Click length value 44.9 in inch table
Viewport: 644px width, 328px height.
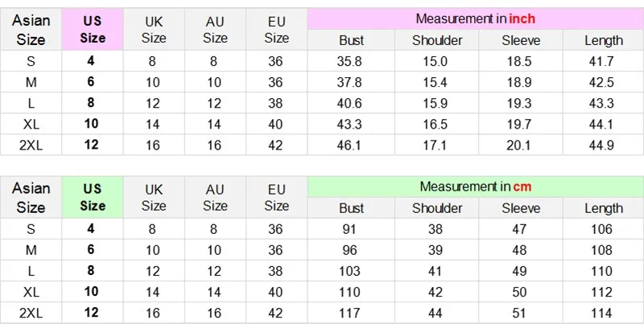click(601, 146)
